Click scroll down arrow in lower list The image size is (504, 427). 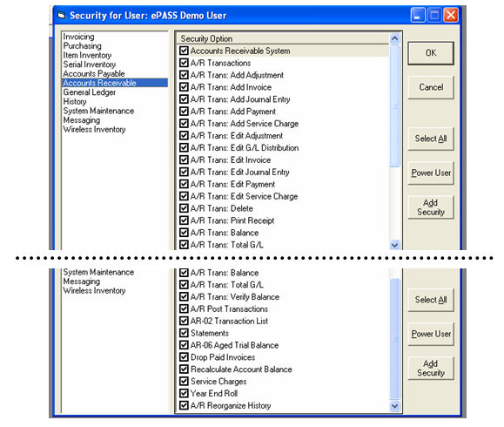pos(394,406)
